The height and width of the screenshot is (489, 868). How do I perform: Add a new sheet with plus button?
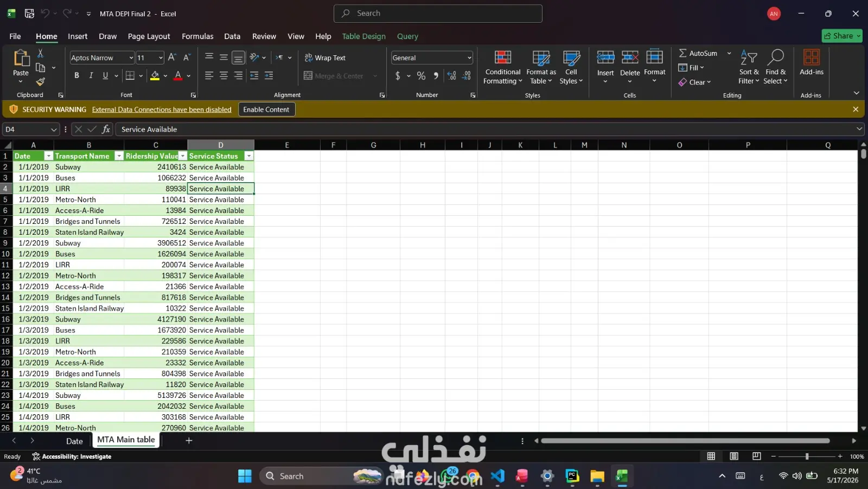(189, 441)
